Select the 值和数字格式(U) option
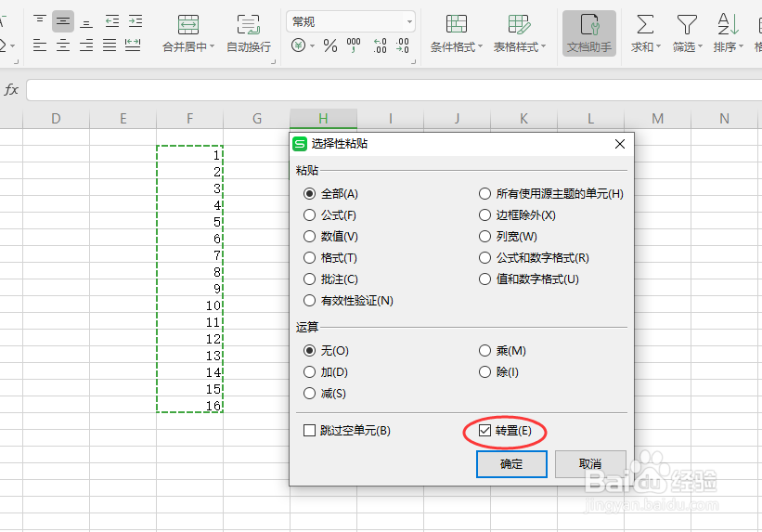 [x=485, y=279]
